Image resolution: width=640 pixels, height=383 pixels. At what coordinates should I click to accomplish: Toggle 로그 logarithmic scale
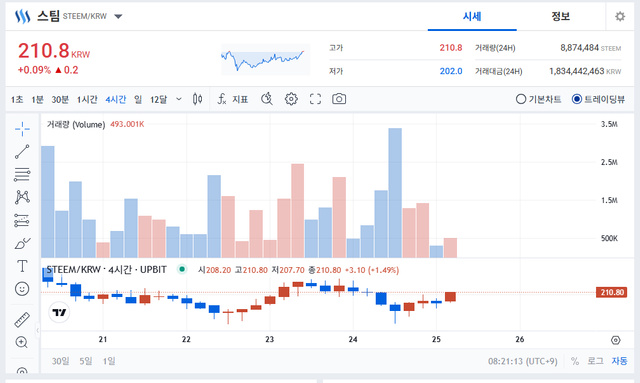[595, 361]
